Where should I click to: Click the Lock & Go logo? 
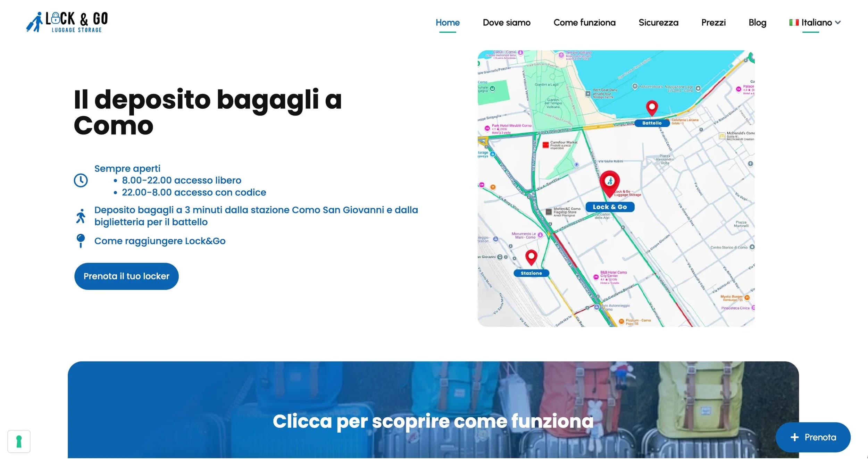(67, 22)
